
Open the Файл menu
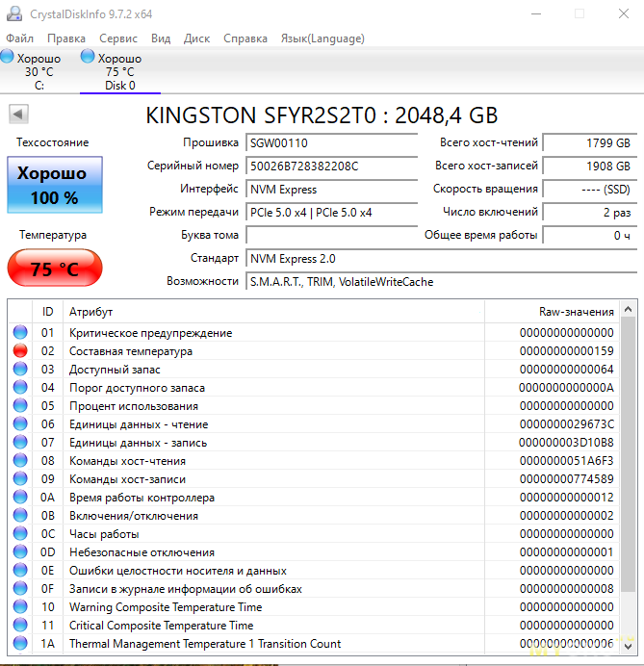pos(19,38)
